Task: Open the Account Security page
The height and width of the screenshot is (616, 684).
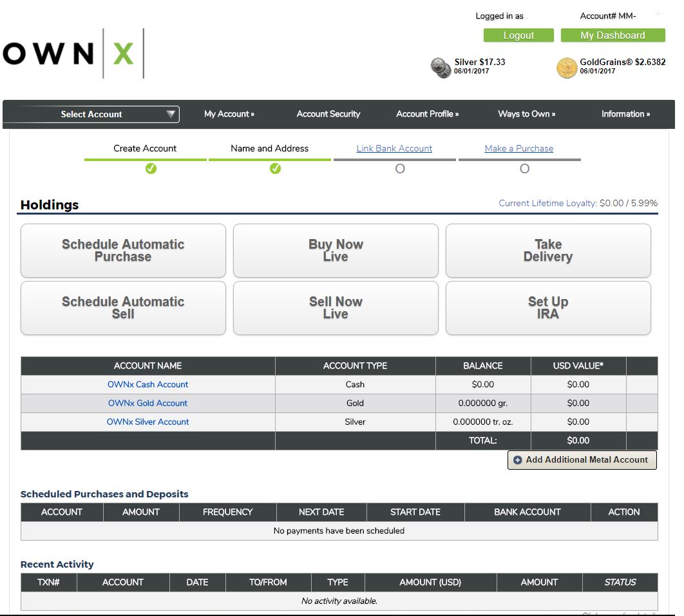Action: [328, 114]
